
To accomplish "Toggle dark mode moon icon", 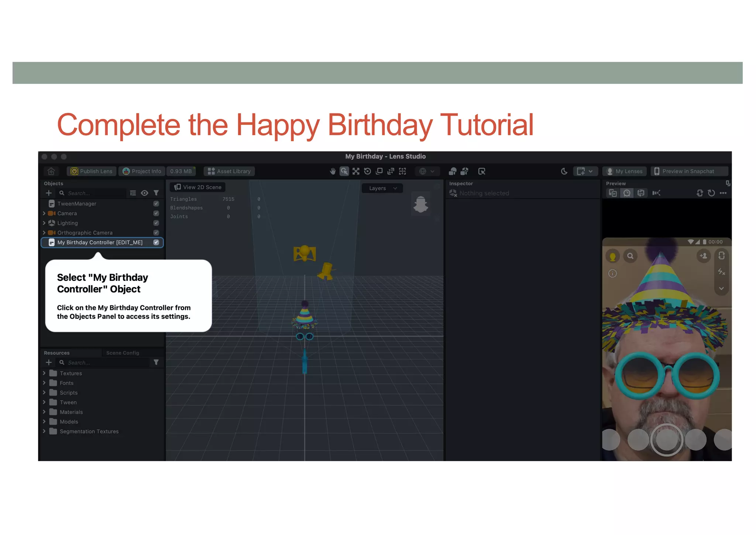I will pyautogui.click(x=564, y=171).
